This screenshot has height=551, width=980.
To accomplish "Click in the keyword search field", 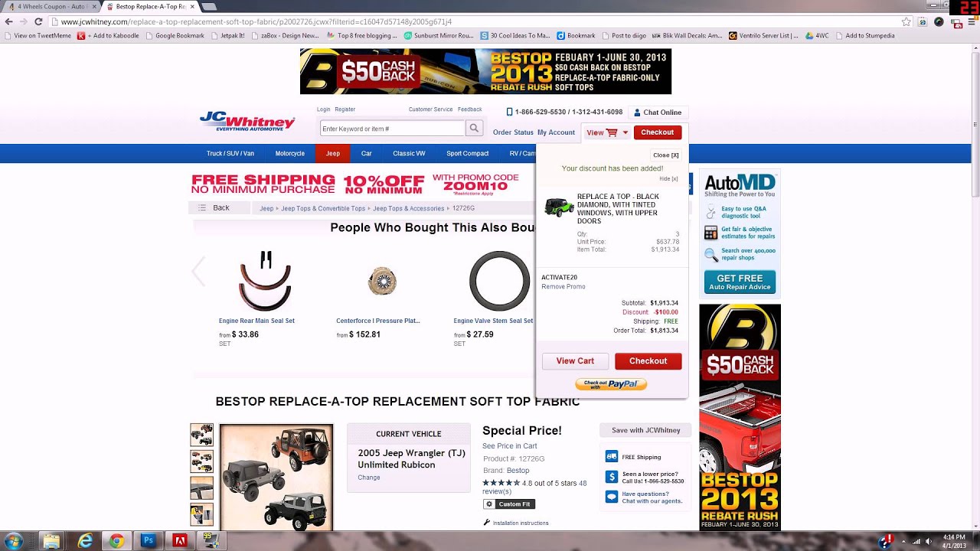I will (392, 129).
